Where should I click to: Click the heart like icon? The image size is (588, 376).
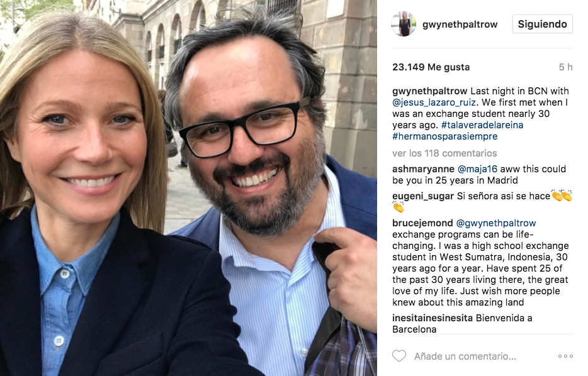399,356
